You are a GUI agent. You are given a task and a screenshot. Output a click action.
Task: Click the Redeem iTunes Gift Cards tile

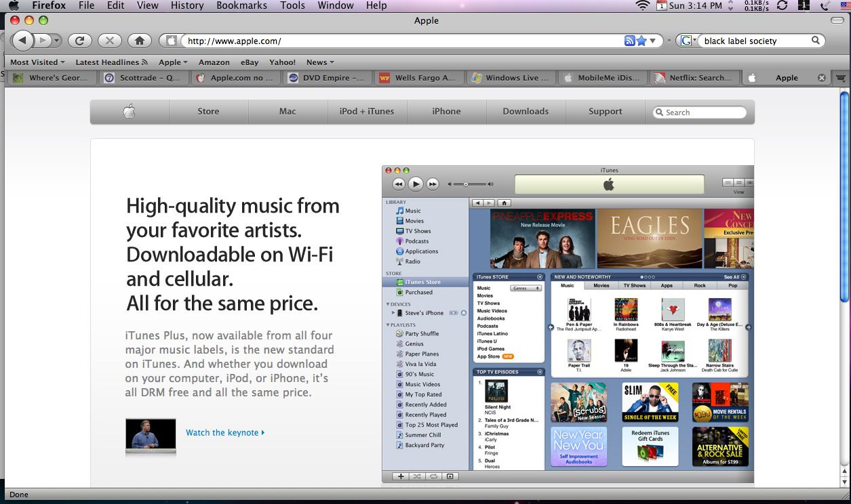pyautogui.click(x=650, y=446)
